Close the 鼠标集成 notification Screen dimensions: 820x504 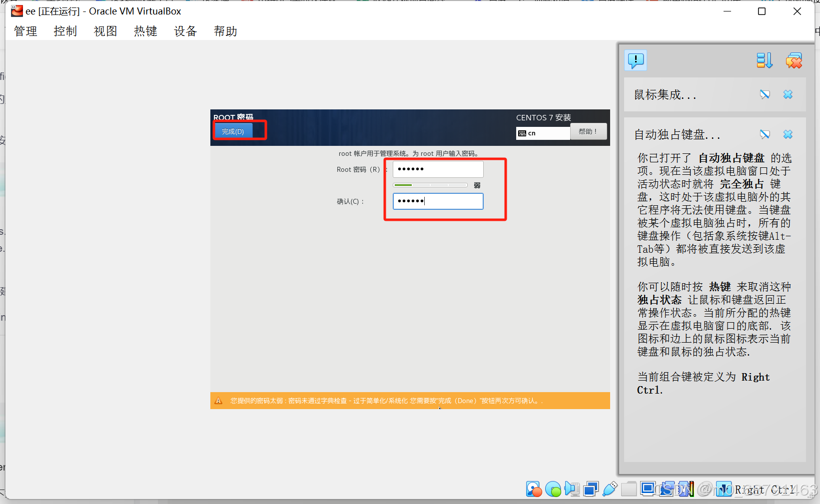[788, 94]
